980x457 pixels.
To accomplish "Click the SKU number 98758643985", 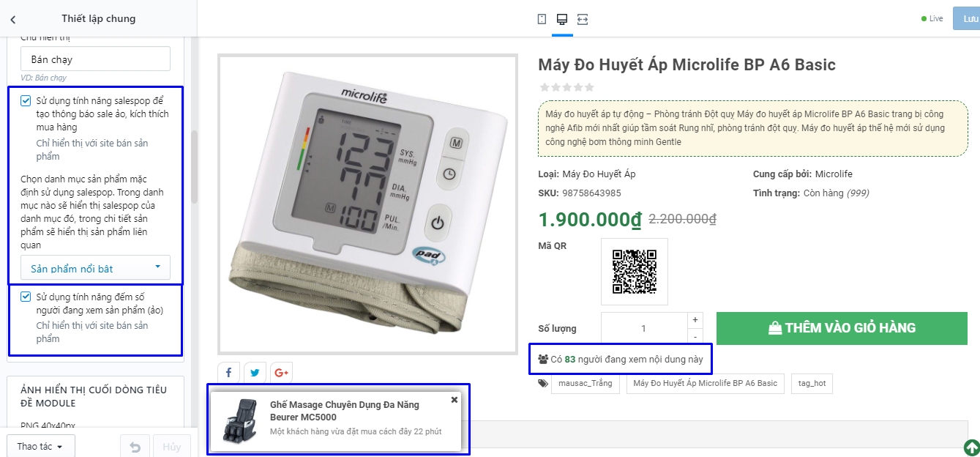I will [591, 193].
